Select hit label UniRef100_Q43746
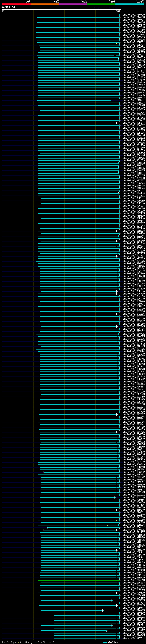 [x=133, y=35]
